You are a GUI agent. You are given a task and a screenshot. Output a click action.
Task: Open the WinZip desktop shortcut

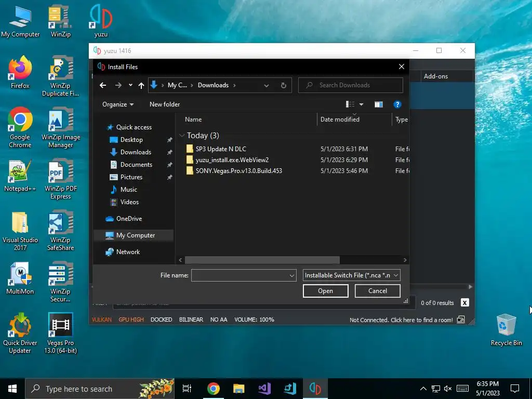tap(60, 22)
